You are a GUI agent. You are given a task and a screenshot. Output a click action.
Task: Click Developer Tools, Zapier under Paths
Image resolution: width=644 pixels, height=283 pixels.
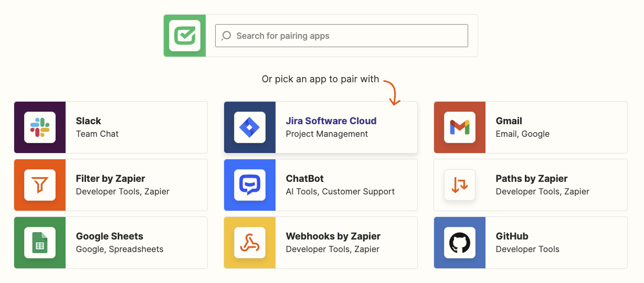coord(543,192)
